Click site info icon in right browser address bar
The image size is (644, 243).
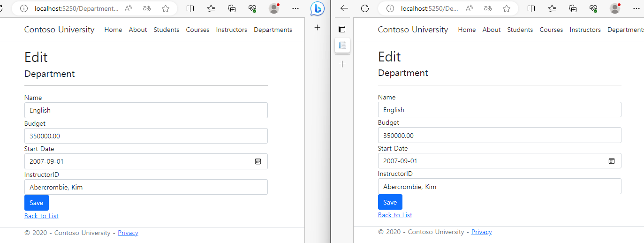(390, 8)
